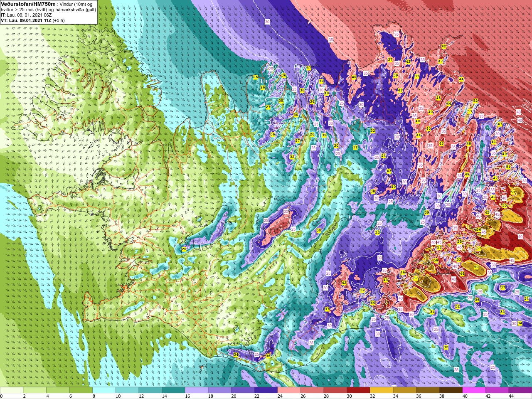532x399 pixels.
Task: Select the 0–2 pale yellow legend swatch
Action: (12, 390)
